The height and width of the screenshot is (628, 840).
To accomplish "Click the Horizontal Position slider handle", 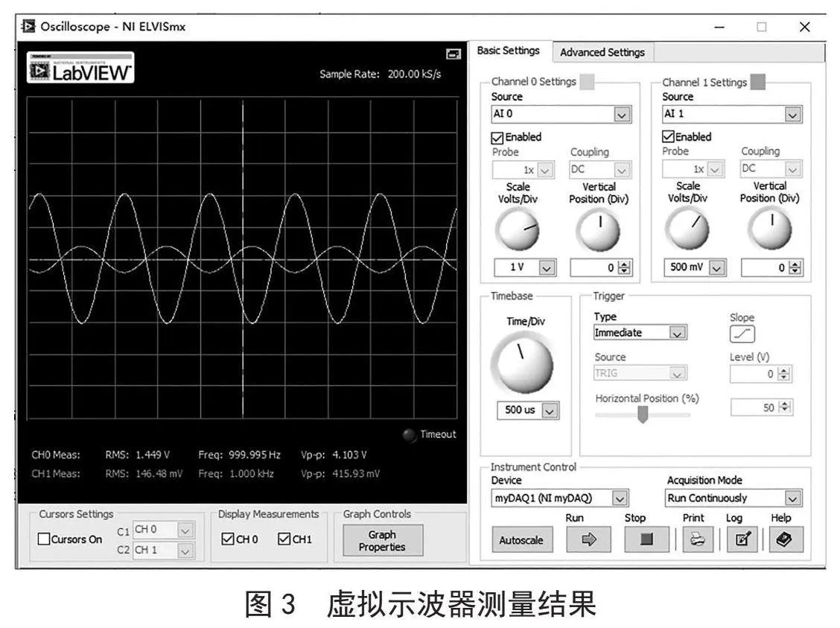I will coord(643,414).
